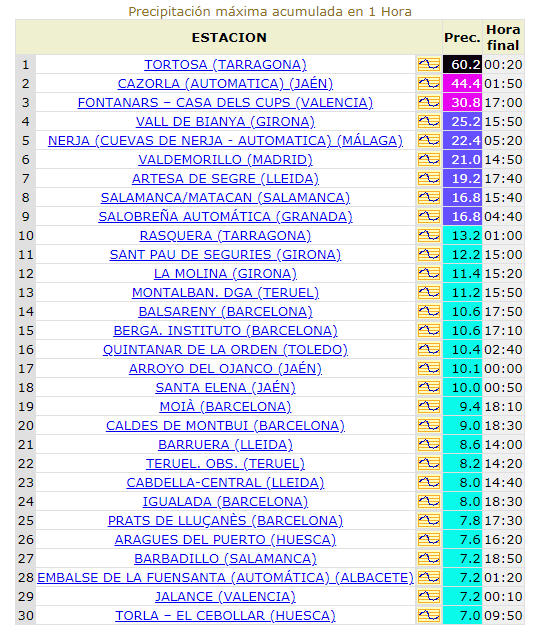Click the Hora final column header
Screen dimensions: 537x635
click(503, 38)
